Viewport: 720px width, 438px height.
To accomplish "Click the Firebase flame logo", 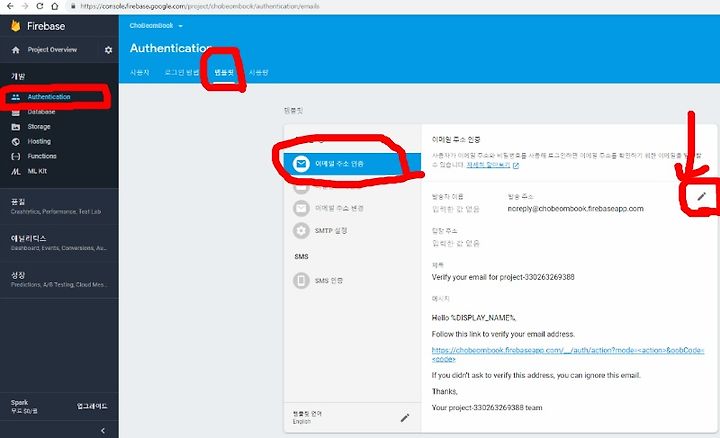I will [x=16, y=26].
